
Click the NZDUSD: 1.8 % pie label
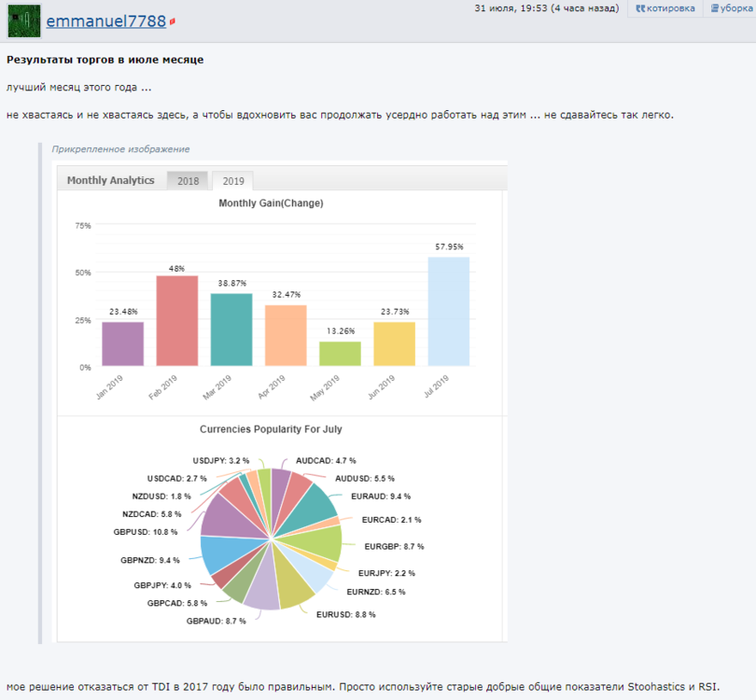[161, 497]
